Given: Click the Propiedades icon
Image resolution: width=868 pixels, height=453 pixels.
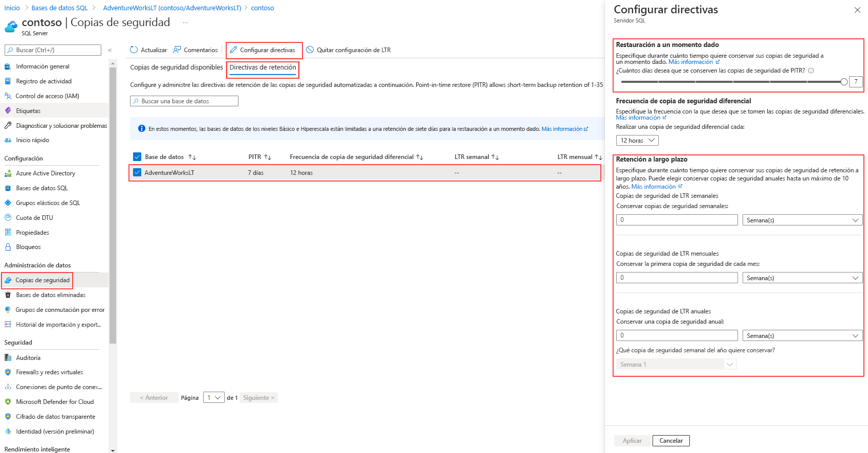Looking at the screenshot, I should tap(8, 233).
